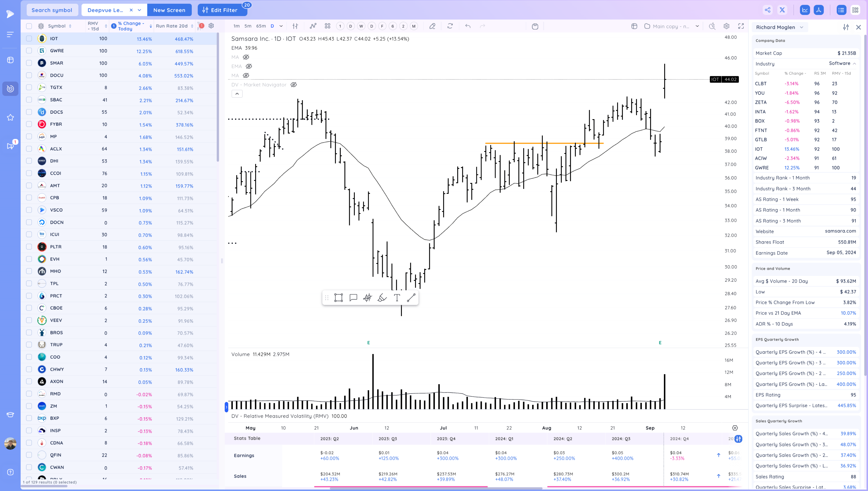
Task: Click the Search symbol field
Action: pos(52,10)
